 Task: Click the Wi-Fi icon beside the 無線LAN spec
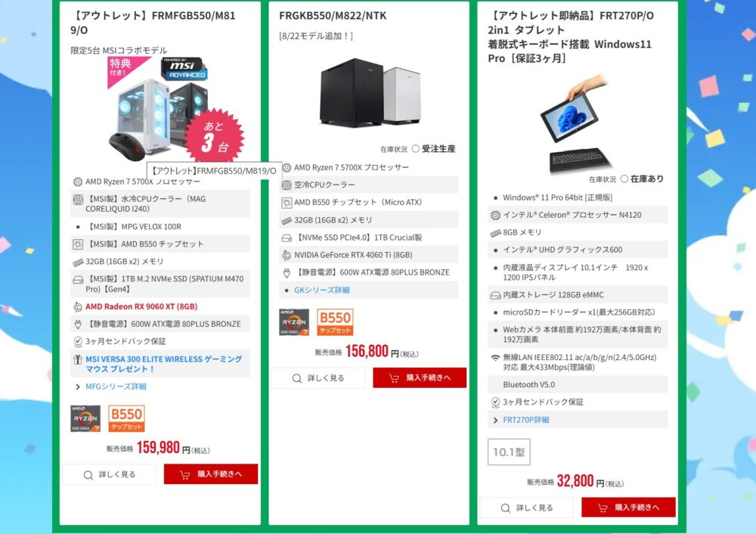point(495,358)
